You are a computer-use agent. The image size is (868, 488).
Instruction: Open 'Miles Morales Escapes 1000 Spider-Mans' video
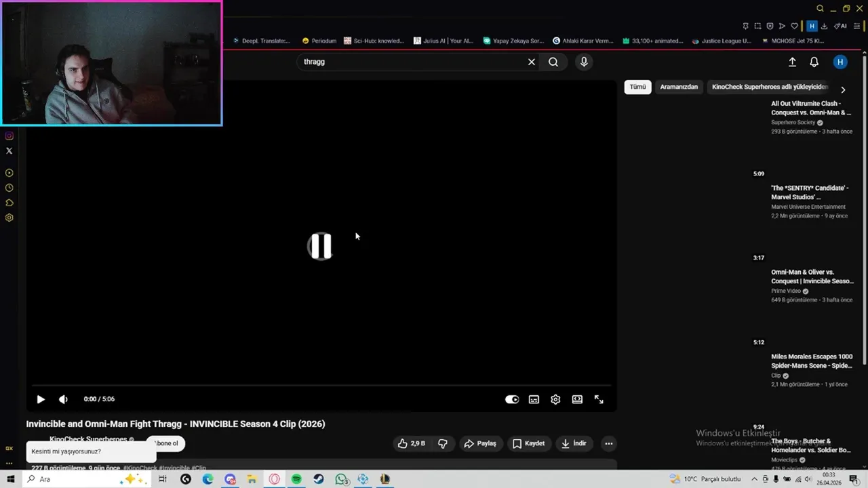(x=812, y=361)
